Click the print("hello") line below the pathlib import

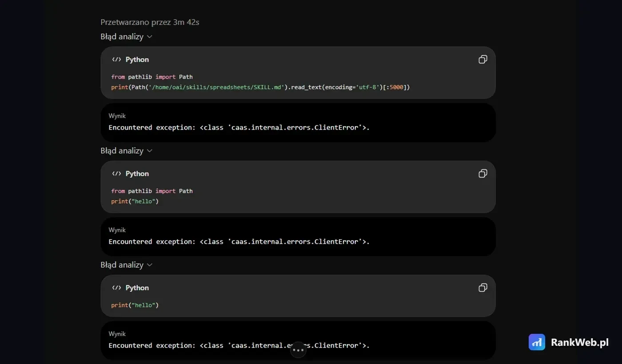(x=135, y=201)
